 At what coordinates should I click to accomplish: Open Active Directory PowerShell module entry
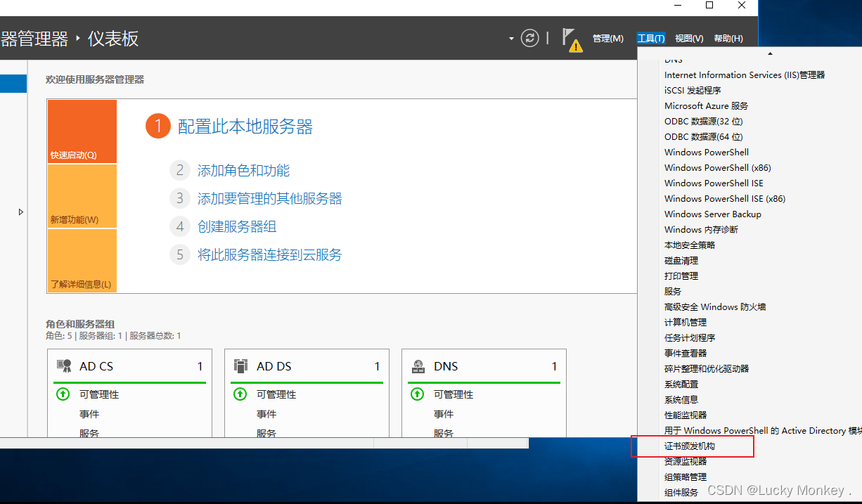[763, 430]
